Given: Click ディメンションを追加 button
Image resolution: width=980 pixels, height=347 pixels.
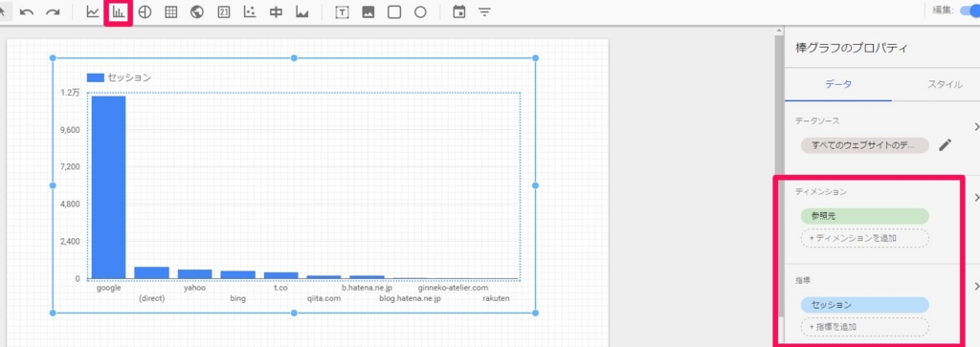Looking at the screenshot, I should pos(865,238).
